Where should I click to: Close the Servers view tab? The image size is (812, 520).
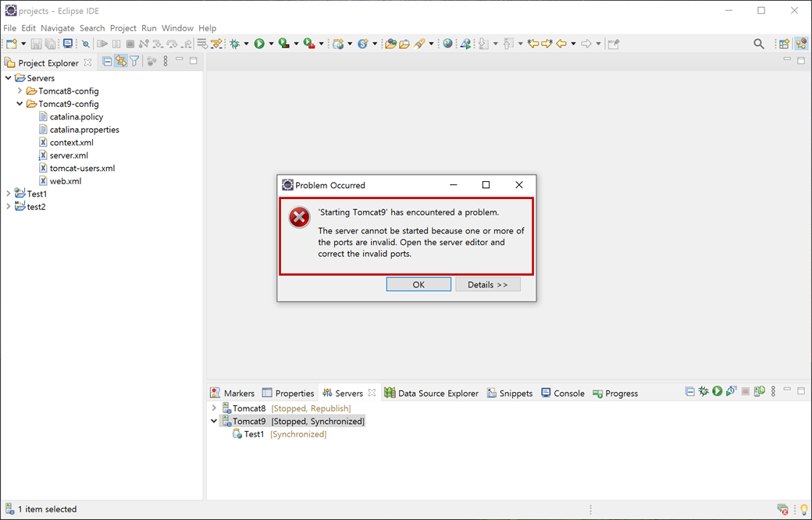372,393
